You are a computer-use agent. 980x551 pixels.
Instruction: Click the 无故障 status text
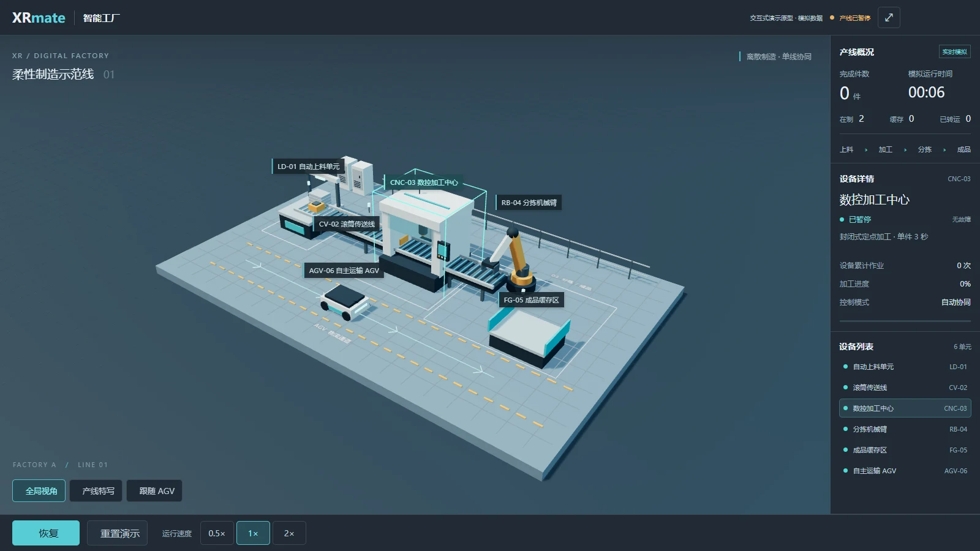[x=962, y=219]
